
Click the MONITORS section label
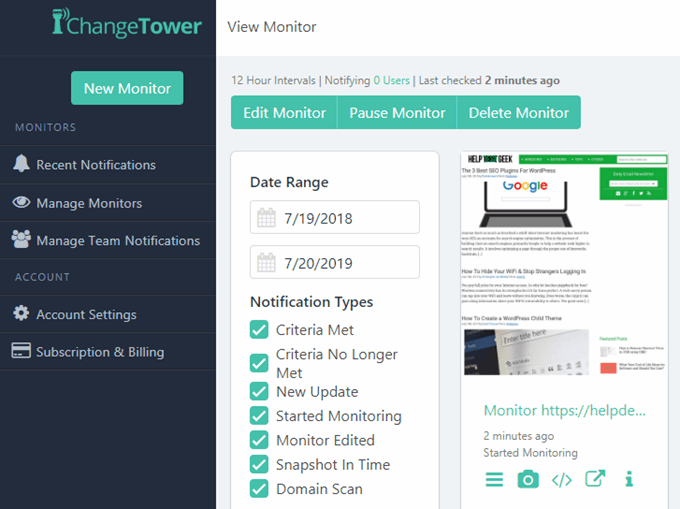click(46, 127)
